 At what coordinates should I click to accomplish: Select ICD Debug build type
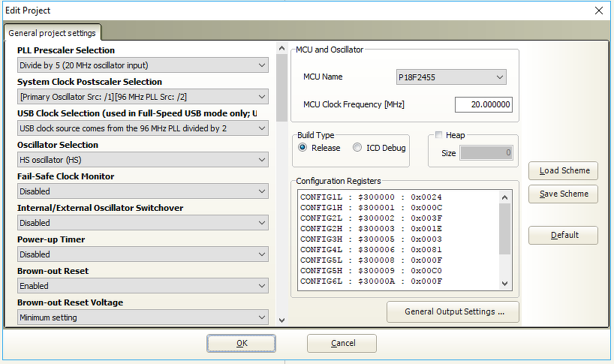tap(357, 148)
